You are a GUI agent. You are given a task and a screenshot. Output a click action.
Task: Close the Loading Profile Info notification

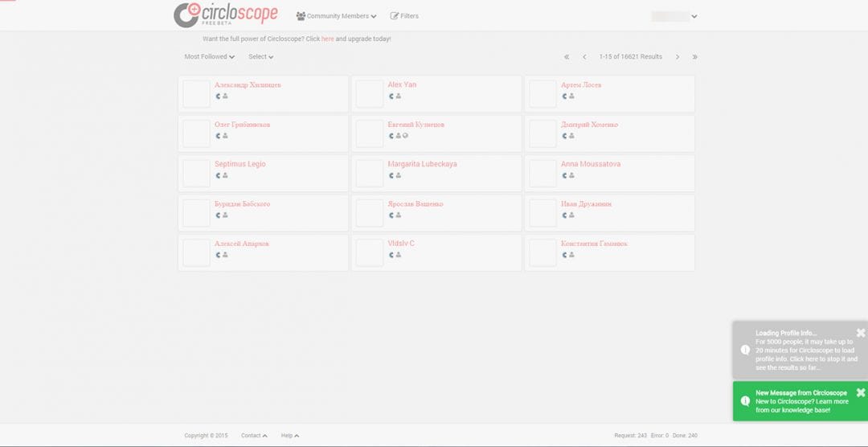pos(860,332)
